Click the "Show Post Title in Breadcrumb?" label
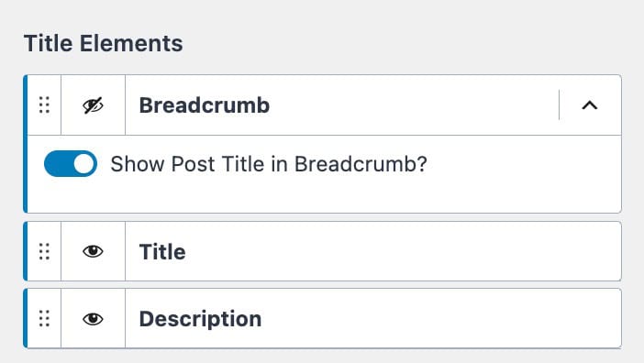Viewport: 644px width, 363px height. 269,164
